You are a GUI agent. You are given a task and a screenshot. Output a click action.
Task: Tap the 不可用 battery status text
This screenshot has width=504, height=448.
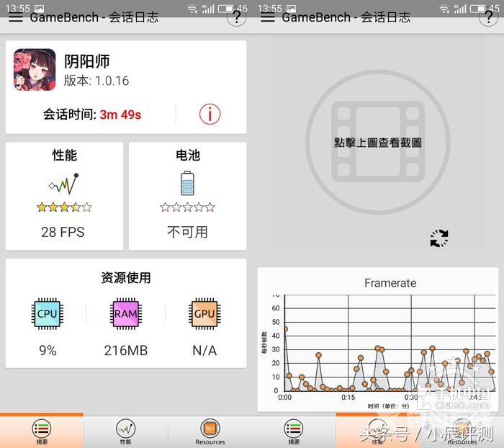click(187, 232)
